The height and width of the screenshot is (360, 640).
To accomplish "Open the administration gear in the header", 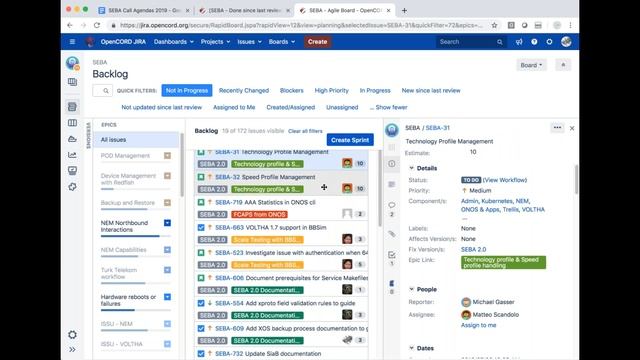I will (549, 42).
